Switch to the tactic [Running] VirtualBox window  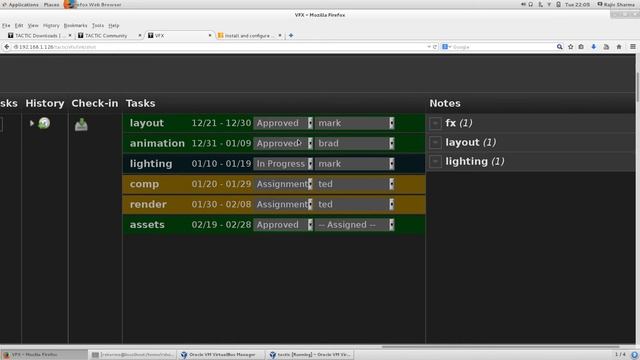[x=310, y=354]
